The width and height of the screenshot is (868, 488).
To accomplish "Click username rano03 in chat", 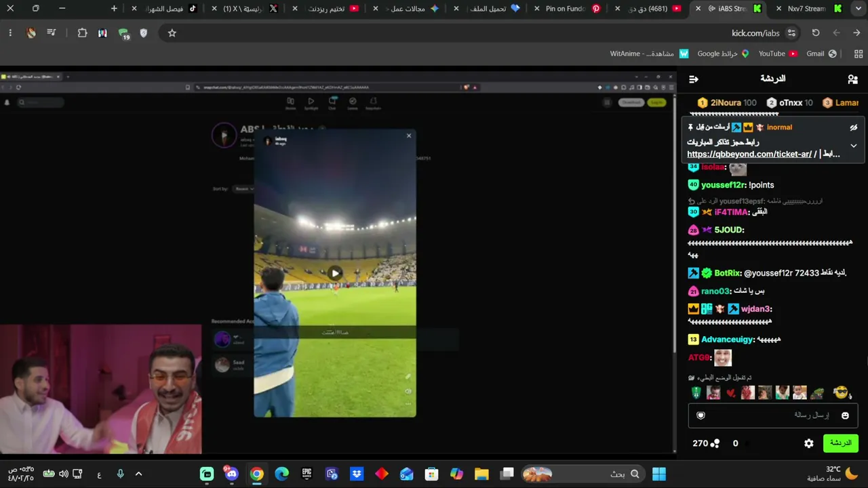I will tap(715, 291).
